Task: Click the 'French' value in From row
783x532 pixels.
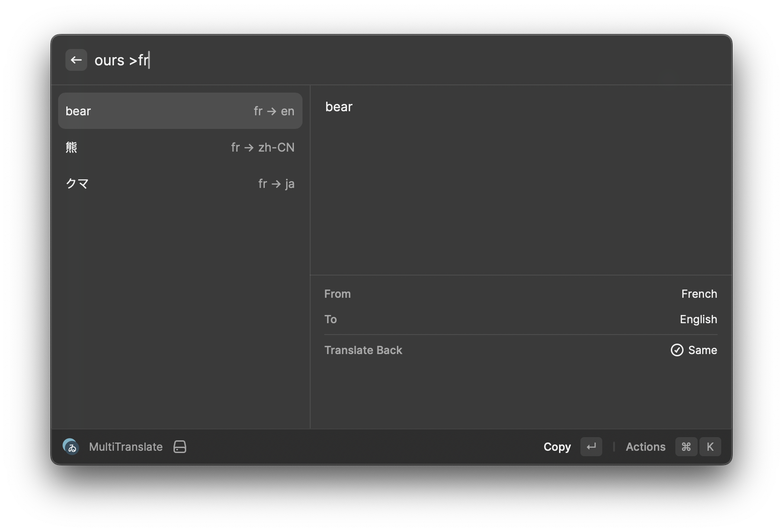Action: click(x=699, y=294)
